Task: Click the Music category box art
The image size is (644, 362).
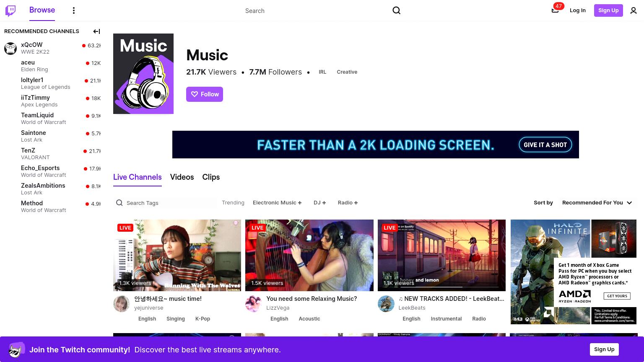Action: pos(143,74)
